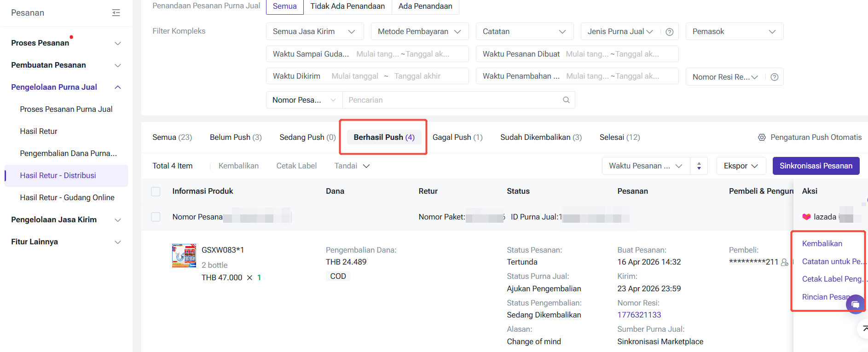Open the Metode Pembayaran dropdown
This screenshot has height=352, width=868.
click(x=419, y=31)
